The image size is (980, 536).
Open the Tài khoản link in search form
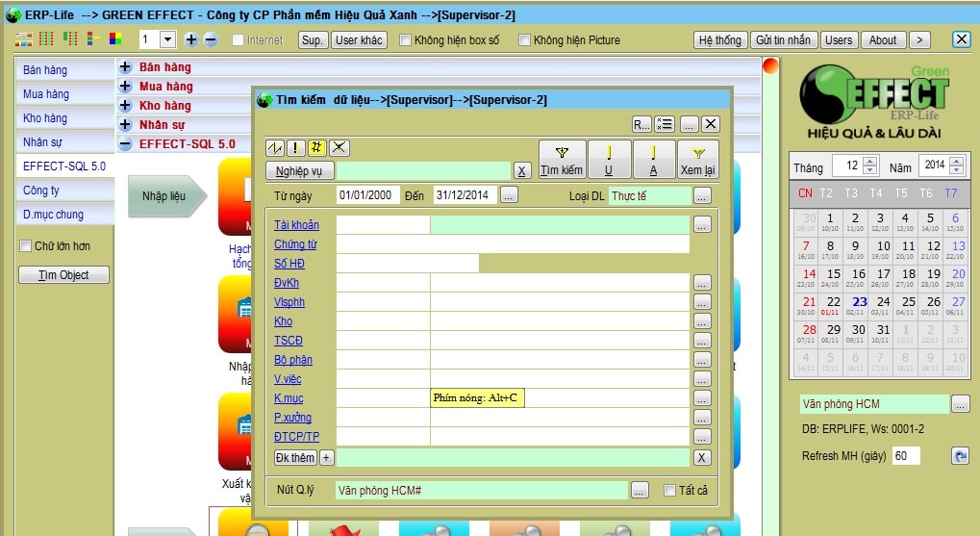tap(296, 225)
